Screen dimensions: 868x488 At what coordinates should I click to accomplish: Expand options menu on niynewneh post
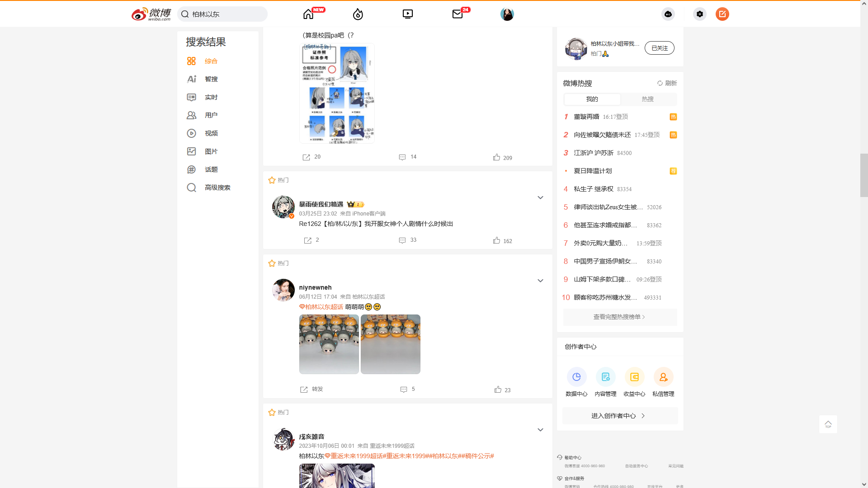point(540,281)
